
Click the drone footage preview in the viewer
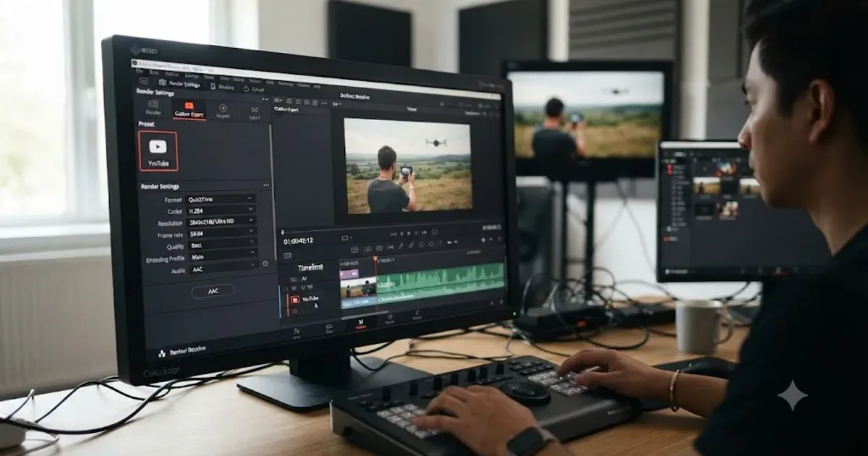(408, 166)
